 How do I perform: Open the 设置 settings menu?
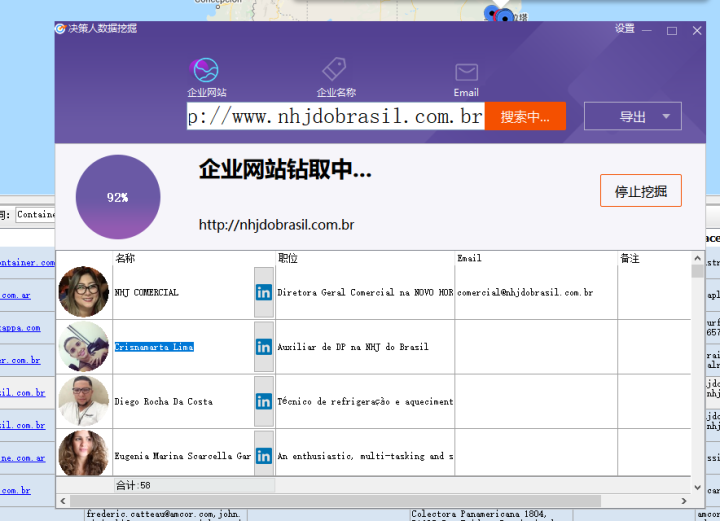coord(624,28)
